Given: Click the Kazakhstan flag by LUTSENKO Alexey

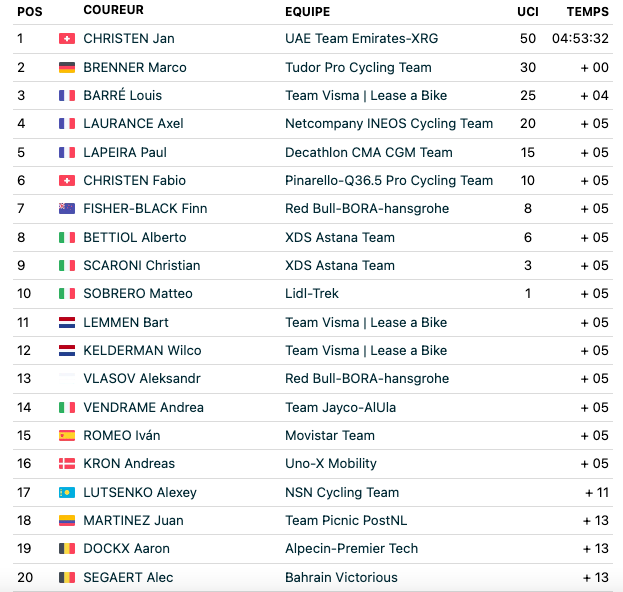Looking at the screenshot, I should point(67,493).
